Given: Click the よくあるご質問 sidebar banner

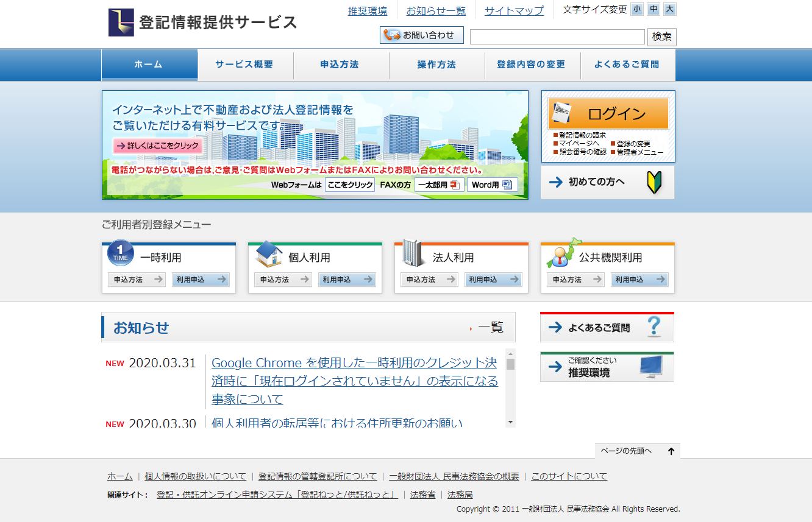Looking at the screenshot, I should point(607,327).
